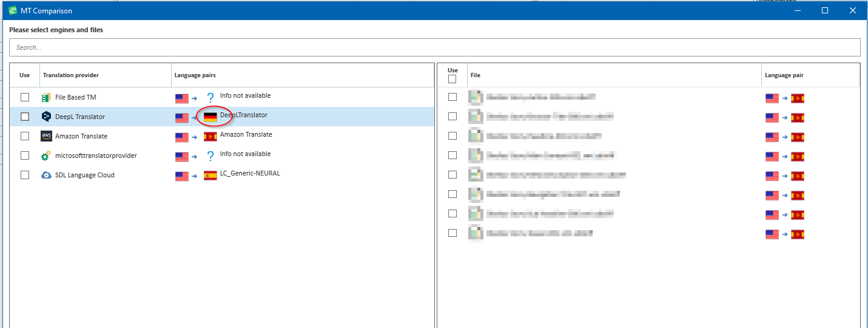The width and height of the screenshot is (868, 328).
Task: Click the German flag in DeepL Translator row
Action: point(210,117)
